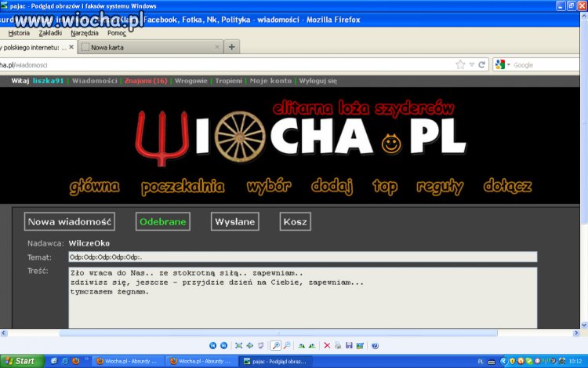Open reguły navigation link

[x=440, y=187]
